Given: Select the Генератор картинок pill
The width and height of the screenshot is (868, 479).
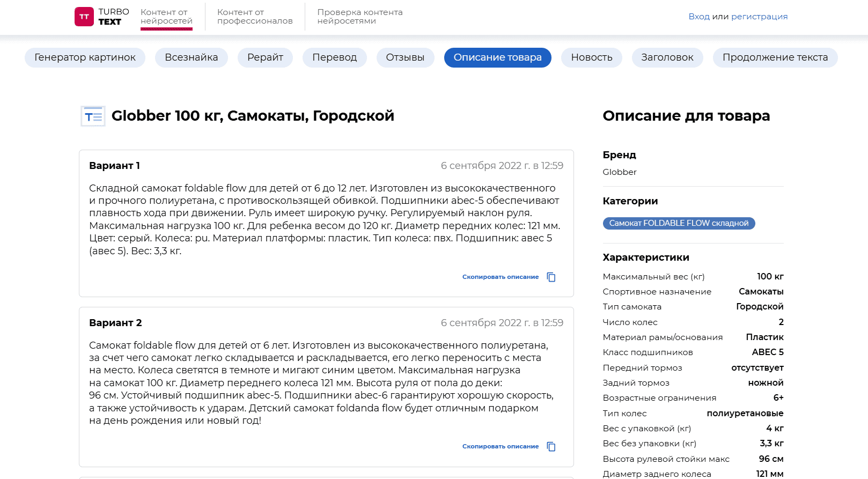Looking at the screenshot, I should [x=85, y=57].
